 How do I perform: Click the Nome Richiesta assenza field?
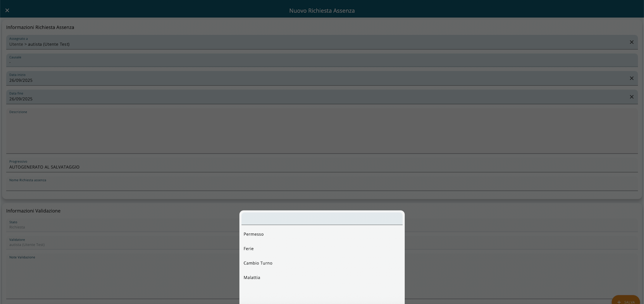(321, 184)
